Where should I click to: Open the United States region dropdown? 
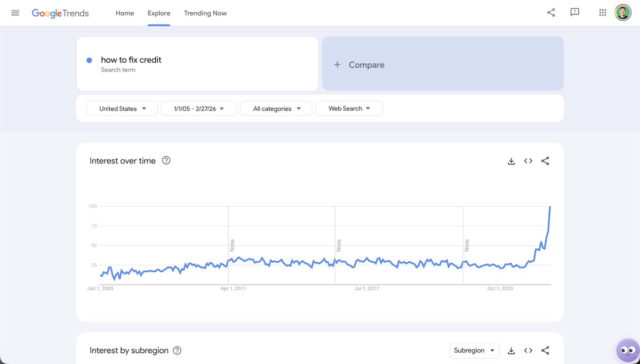coord(122,109)
